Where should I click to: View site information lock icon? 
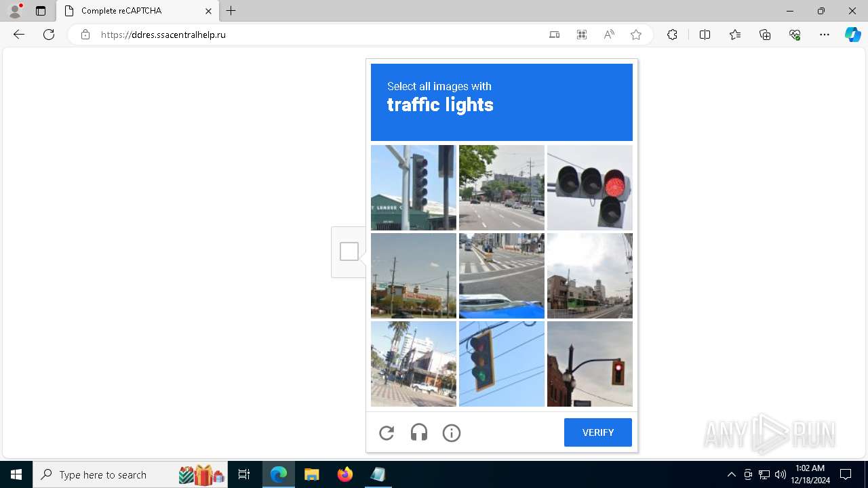tap(85, 35)
